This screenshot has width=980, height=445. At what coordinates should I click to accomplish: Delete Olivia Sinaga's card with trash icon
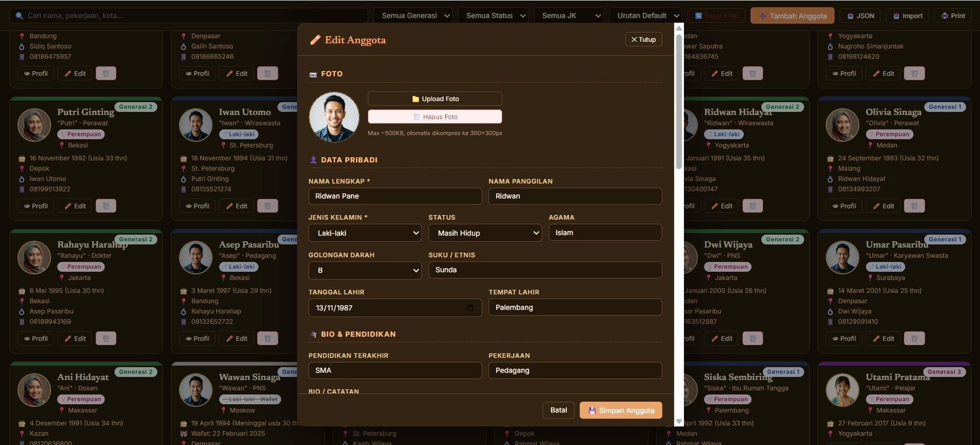click(x=914, y=206)
